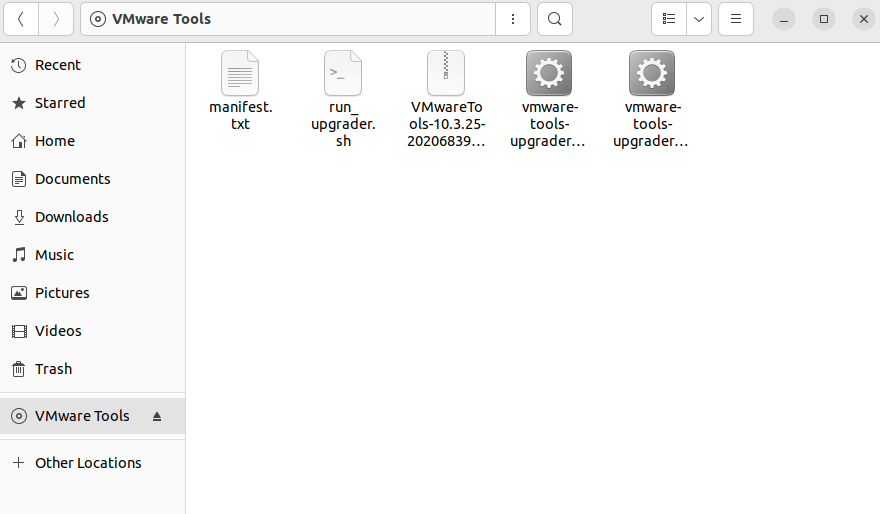880x514 pixels.
Task: Open the path bar three-dot menu
Action: point(512,19)
